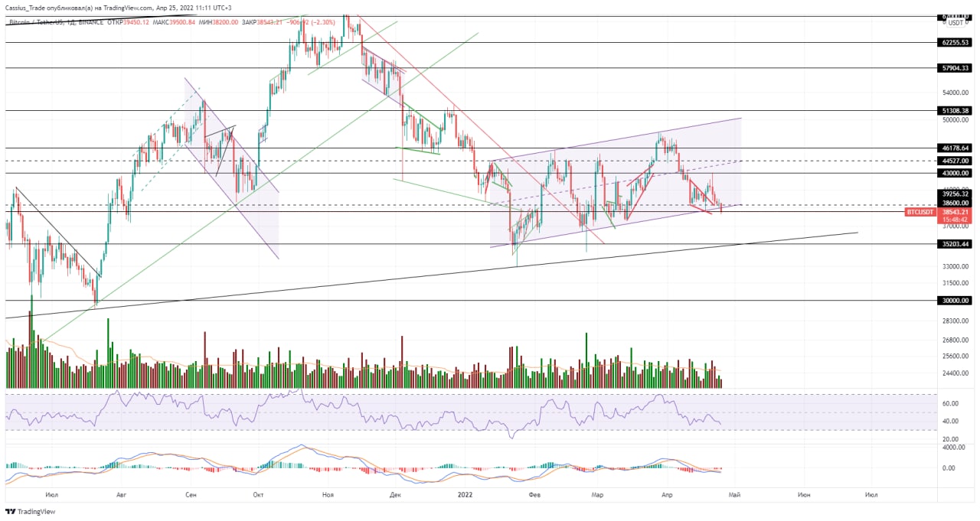Viewport: 980px width, 521px height.
Task: Click the TradingView logo icon
Action: click(x=10, y=512)
